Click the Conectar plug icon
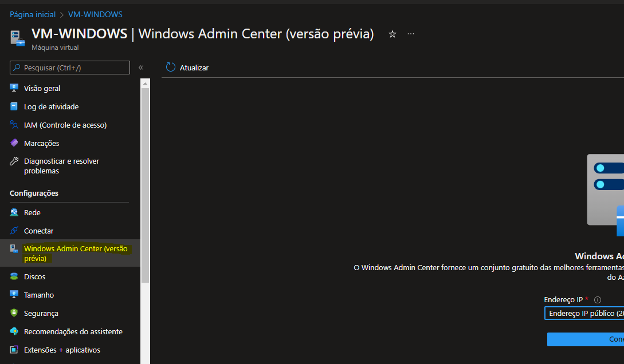Screen dimensions: 624x364 14,231
